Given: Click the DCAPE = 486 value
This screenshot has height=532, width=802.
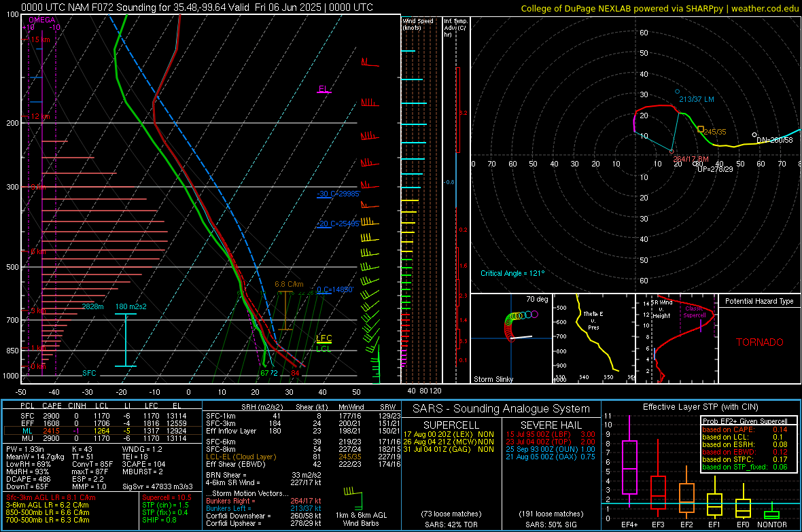Looking at the screenshot, I should coord(28,479).
